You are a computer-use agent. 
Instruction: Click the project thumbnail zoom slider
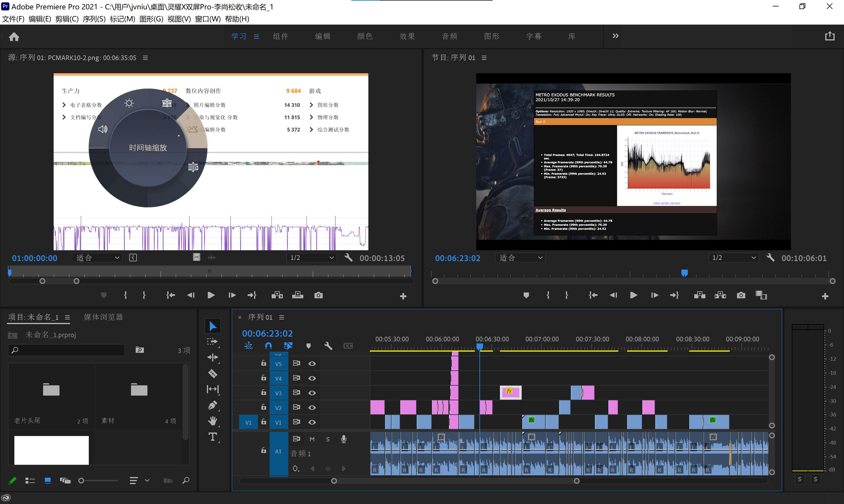click(x=81, y=481)
